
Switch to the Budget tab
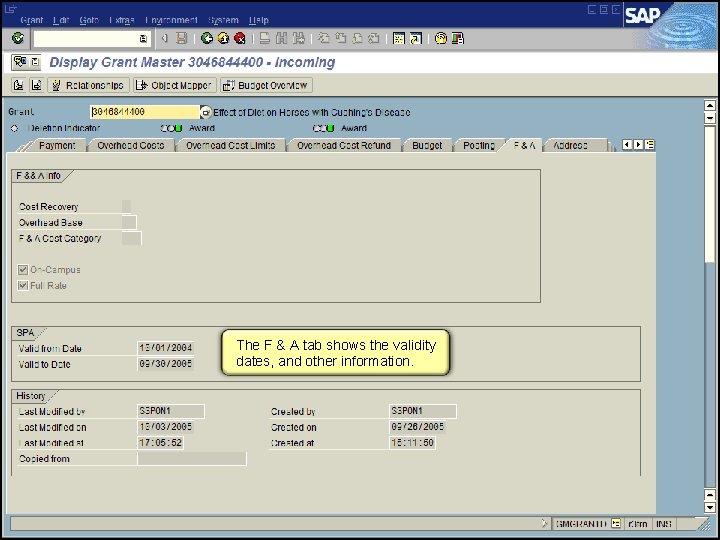click(427, 146)
